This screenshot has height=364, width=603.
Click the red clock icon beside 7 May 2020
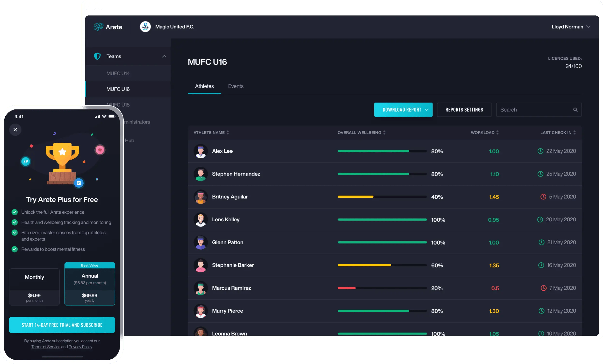[543, 288]
